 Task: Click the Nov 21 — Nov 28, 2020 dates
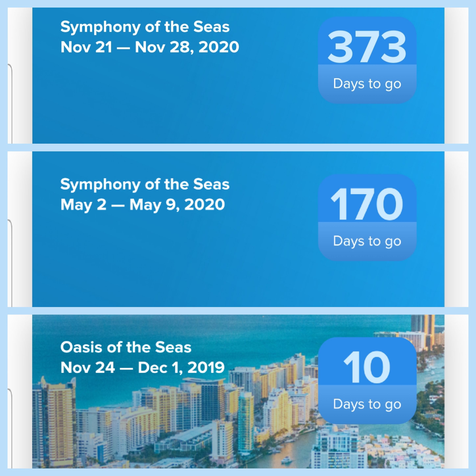click(150, 47)
